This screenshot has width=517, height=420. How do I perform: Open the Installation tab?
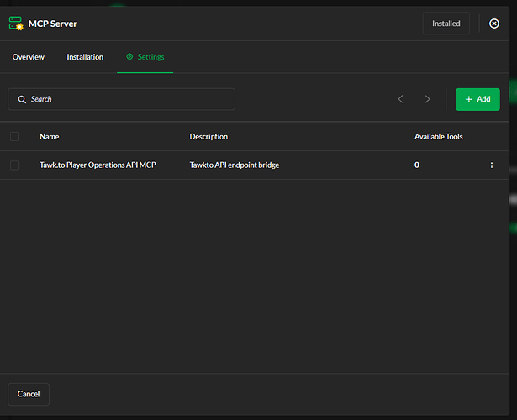pos(85,57)
